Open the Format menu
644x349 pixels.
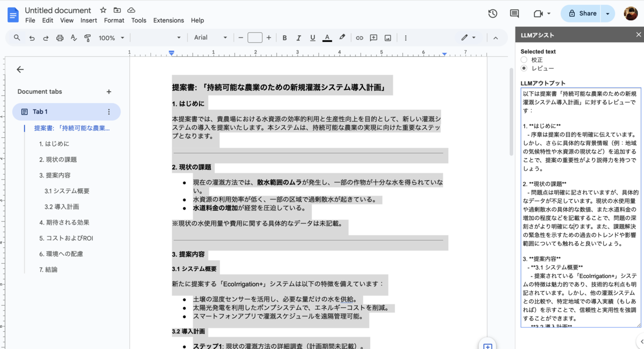tap(114, 20)
